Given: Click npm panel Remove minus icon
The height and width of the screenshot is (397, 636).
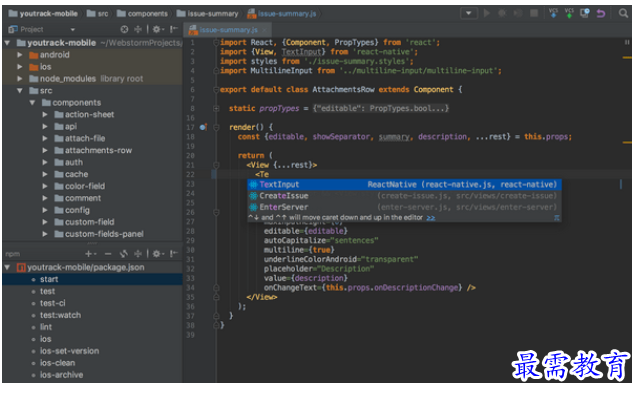Looking at the screenshot, I should click(108, 254).
